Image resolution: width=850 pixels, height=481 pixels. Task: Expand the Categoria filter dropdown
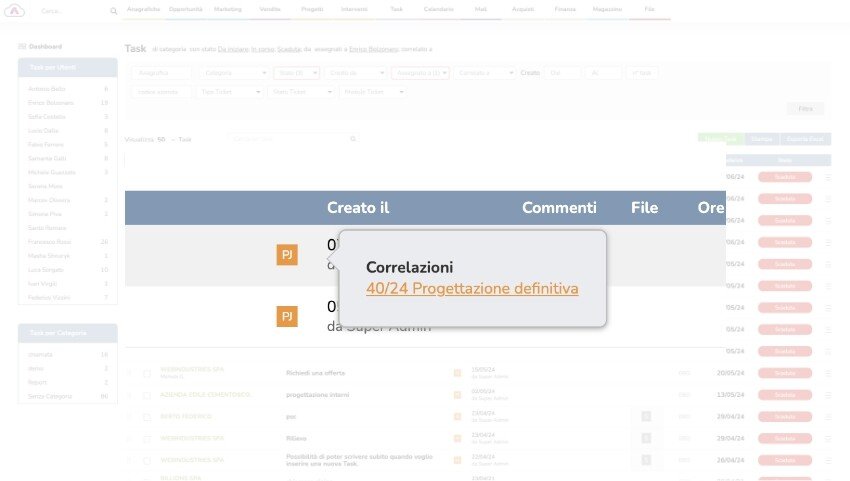point(234,73)
